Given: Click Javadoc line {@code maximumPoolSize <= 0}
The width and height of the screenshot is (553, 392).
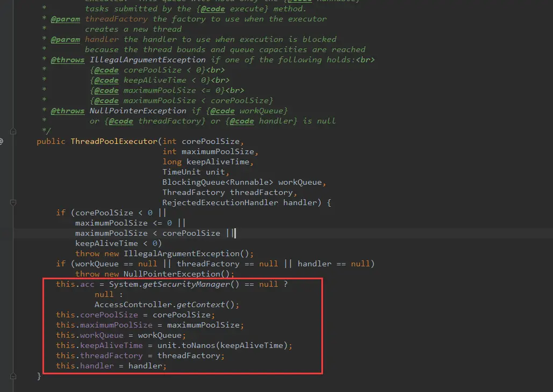Looking at the screenshot, I should tap(157, 91).
